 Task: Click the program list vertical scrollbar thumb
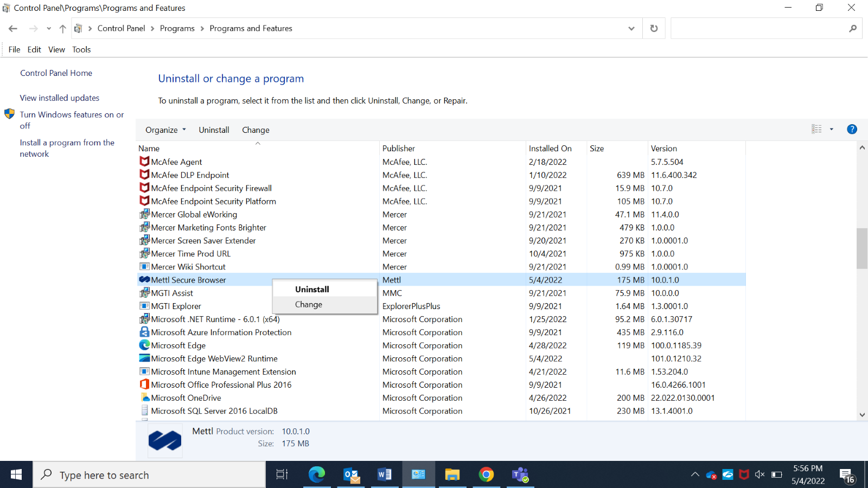861,248
